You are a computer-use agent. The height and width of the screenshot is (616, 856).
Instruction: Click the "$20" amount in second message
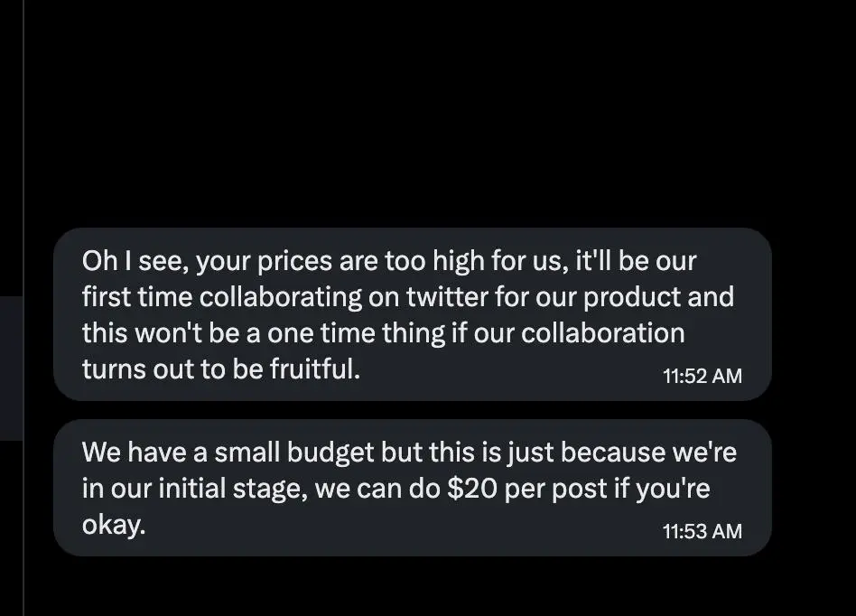tap(472, 489)
